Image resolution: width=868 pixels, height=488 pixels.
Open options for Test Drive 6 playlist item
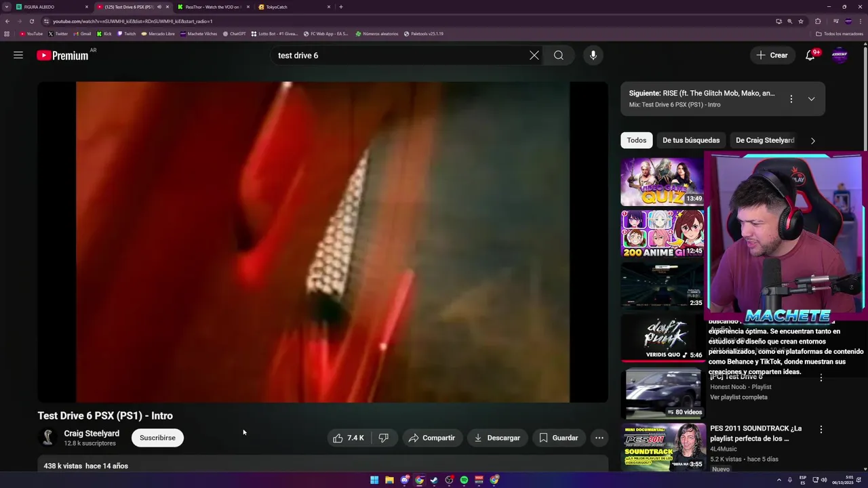(x=821, y=378)
